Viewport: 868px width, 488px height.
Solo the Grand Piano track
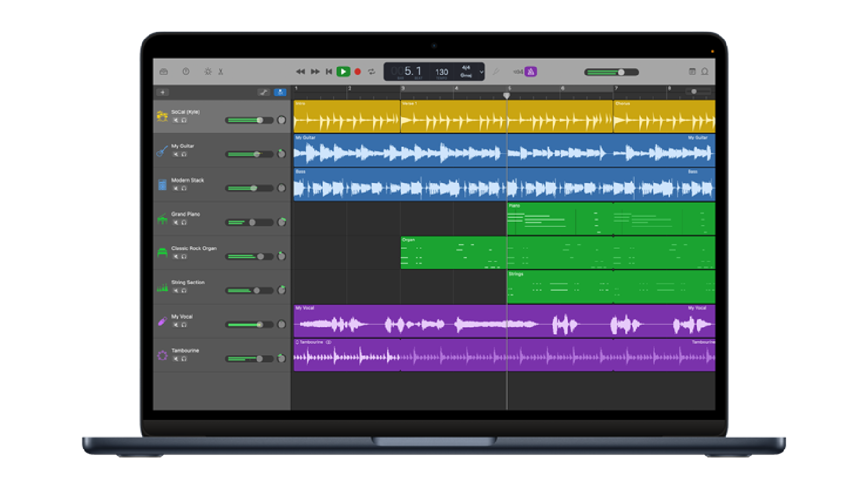tap(184, 222)
